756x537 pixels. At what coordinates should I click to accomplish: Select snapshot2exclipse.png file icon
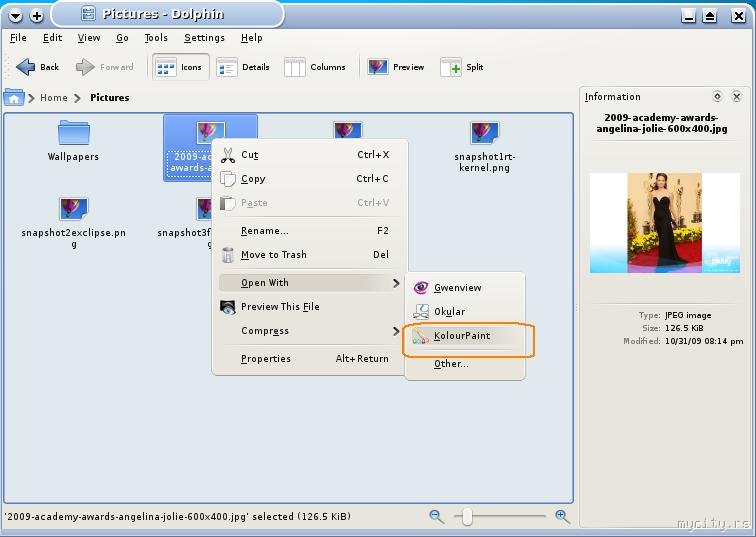pyautogui.click(x=74, y=208)
